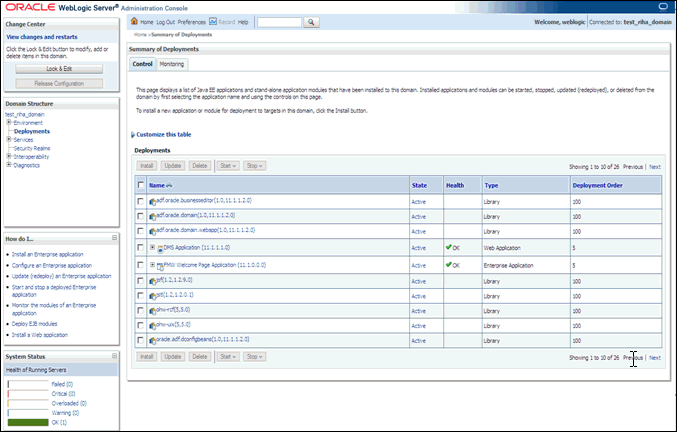Open Help in the toolbar
This screenshot has width=677, height=432.
click(x=243, y=22)
